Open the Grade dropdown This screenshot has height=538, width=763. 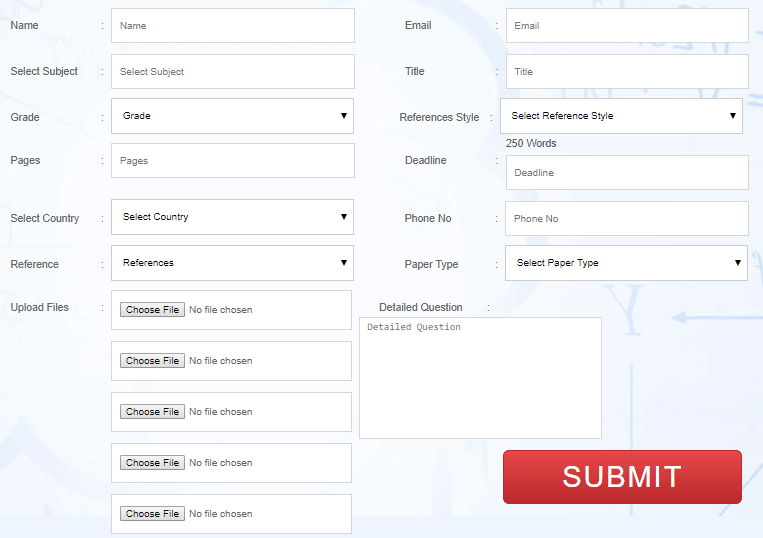point(232,116)
